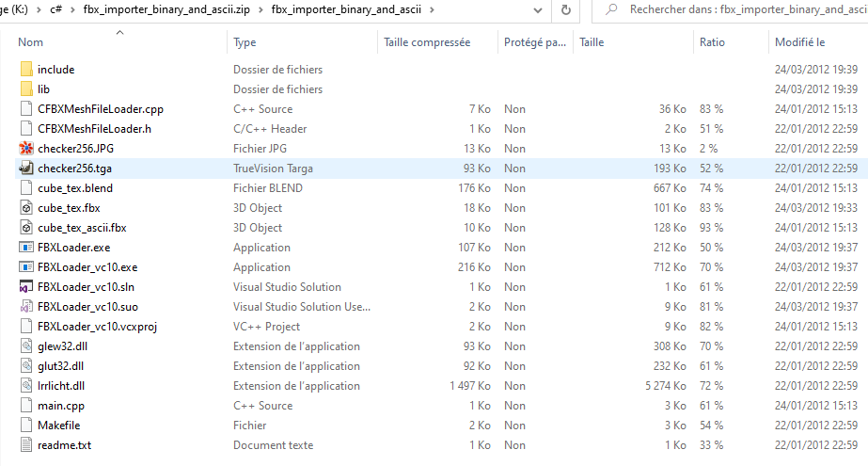
Task: Click the readme.txt document icon
Action: pyautogui.click(x=26, y=445)
